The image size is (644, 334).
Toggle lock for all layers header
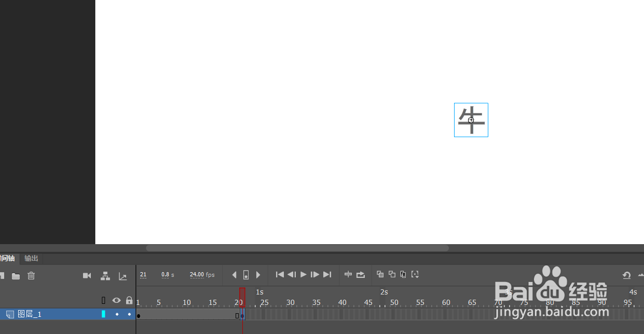click(x=129, y=300)
